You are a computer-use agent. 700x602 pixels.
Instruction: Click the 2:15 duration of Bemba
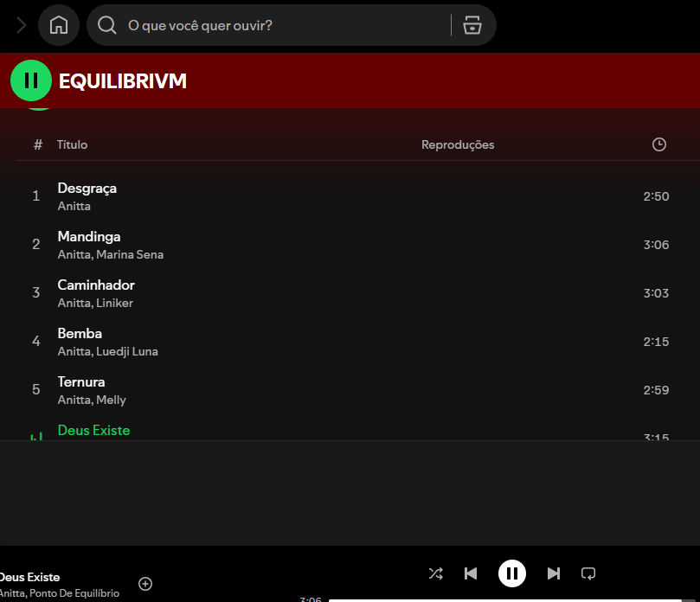tap(656, 342)
